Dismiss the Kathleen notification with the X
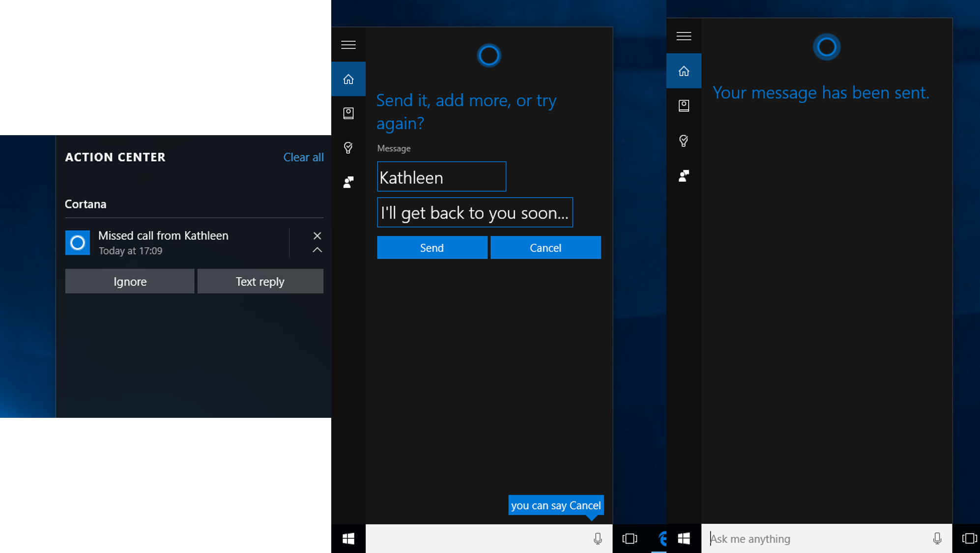This screenshot has width=980, height=553. (317, 235)
